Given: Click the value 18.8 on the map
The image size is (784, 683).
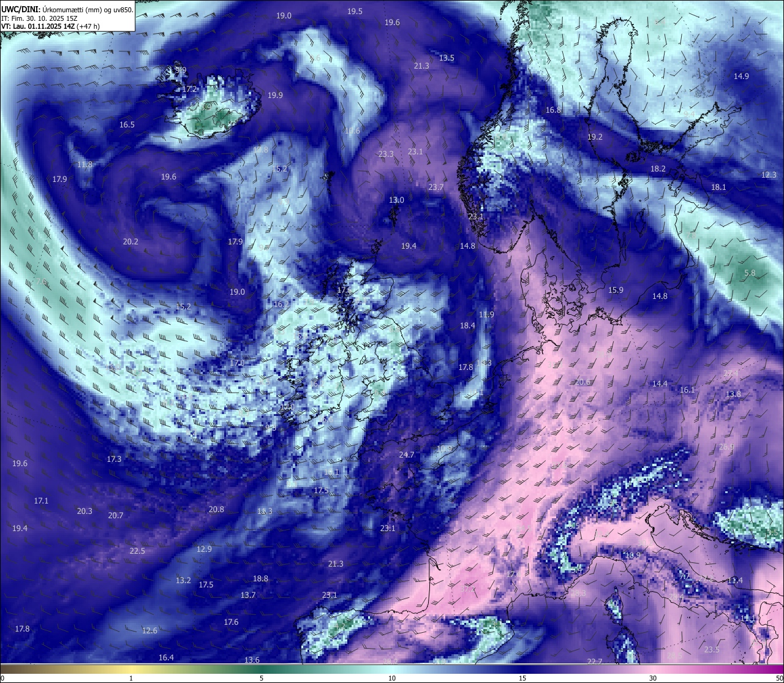Looking at the screenshot, I should click(260, 578).
